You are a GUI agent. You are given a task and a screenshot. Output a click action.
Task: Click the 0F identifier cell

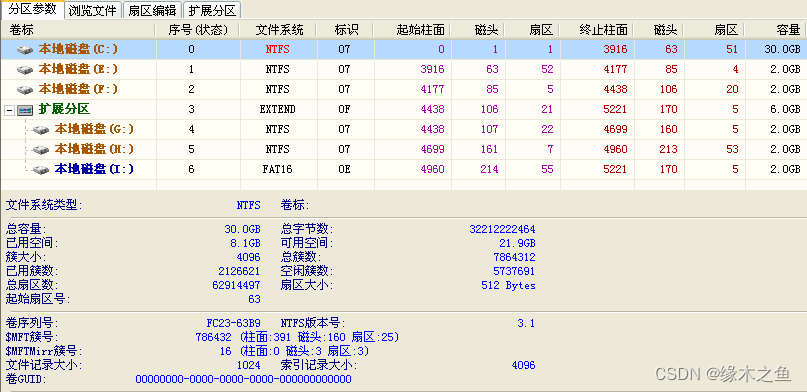(344, 110)
